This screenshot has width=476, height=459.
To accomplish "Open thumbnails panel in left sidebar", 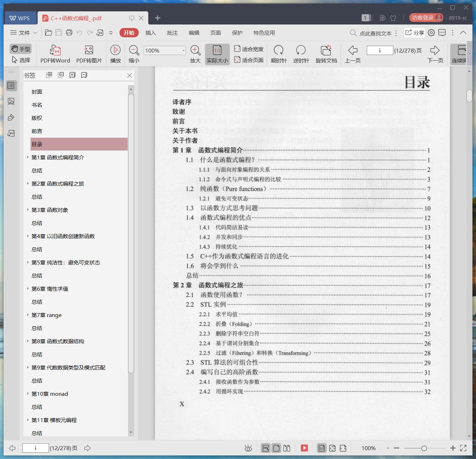I will point(11,102).
